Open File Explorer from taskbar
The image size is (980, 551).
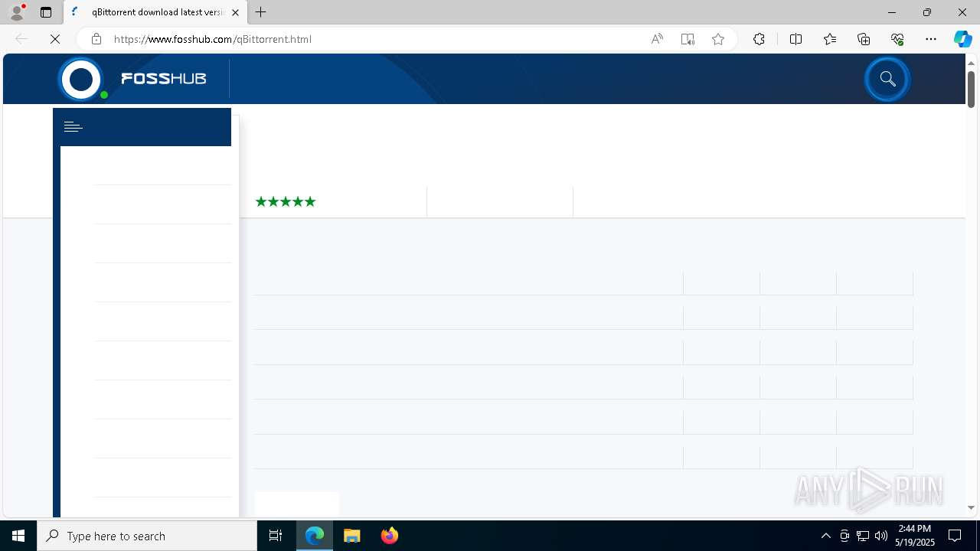(x=351, y=536)
